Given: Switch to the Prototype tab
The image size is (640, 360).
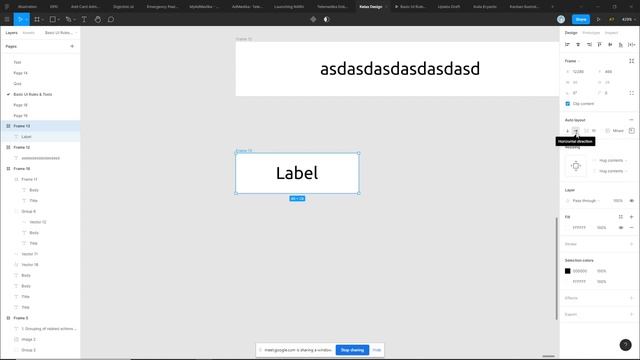Looking at the screenshot, I should coord(591,33).
